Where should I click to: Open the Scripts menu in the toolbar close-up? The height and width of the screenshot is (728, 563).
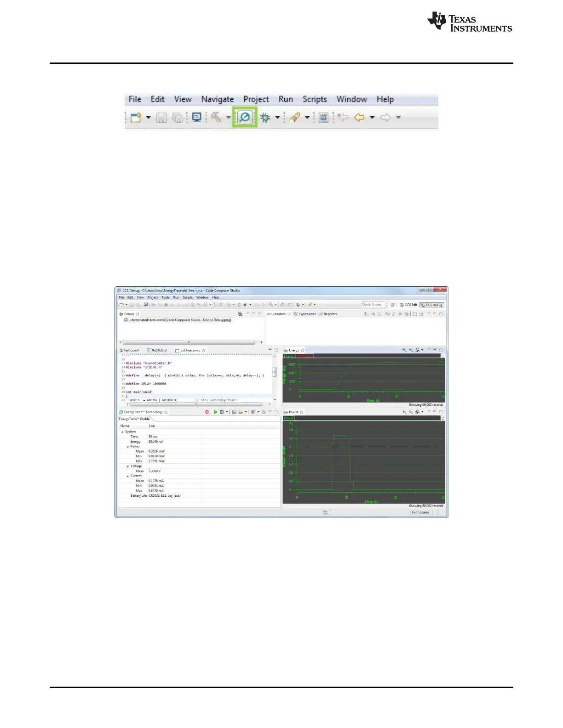click(x=315, y=99)
